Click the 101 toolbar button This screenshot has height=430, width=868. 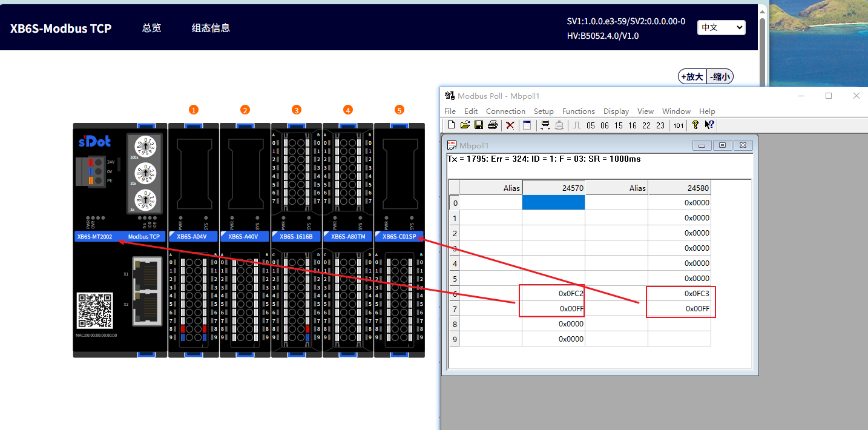(678, 125)
